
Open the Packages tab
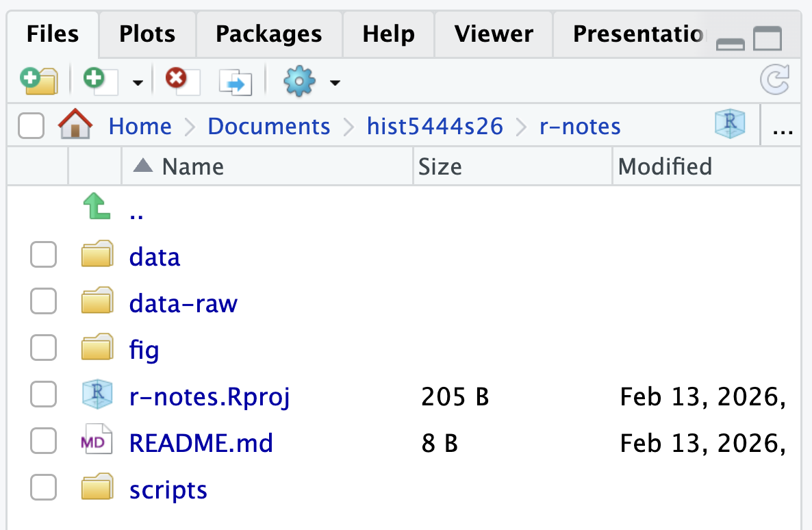tap(268, 34)
